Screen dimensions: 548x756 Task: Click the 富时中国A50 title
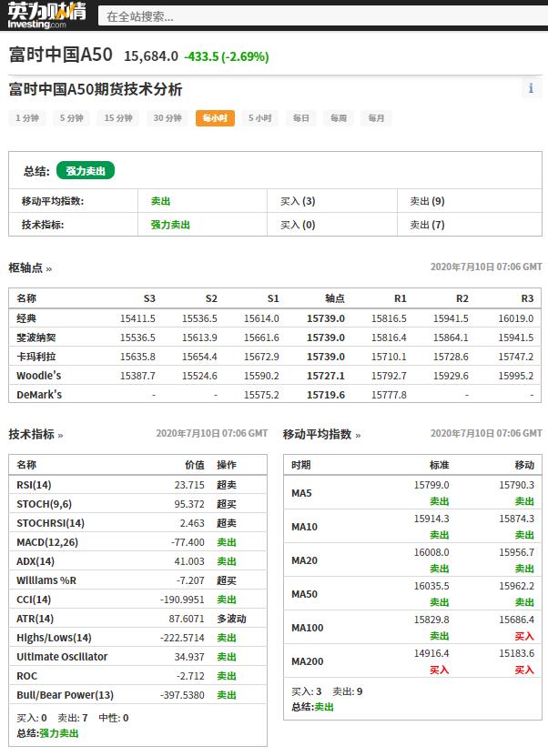(61, 55)
